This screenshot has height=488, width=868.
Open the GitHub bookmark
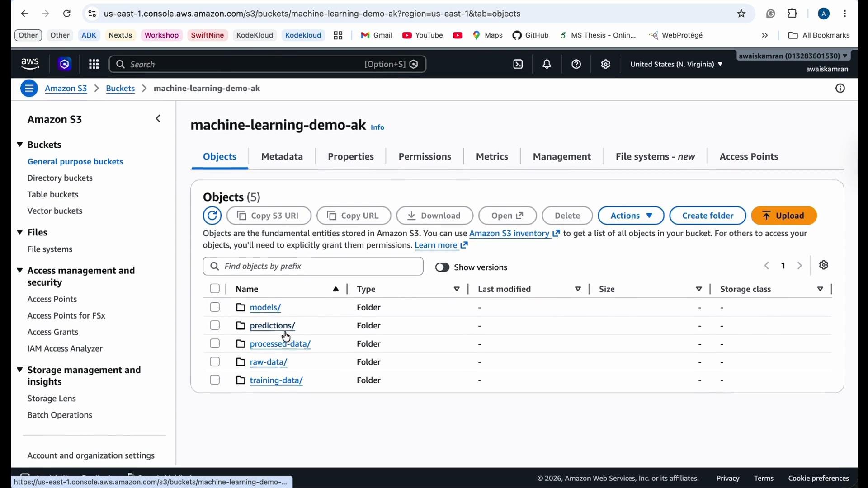pos(531,35)
